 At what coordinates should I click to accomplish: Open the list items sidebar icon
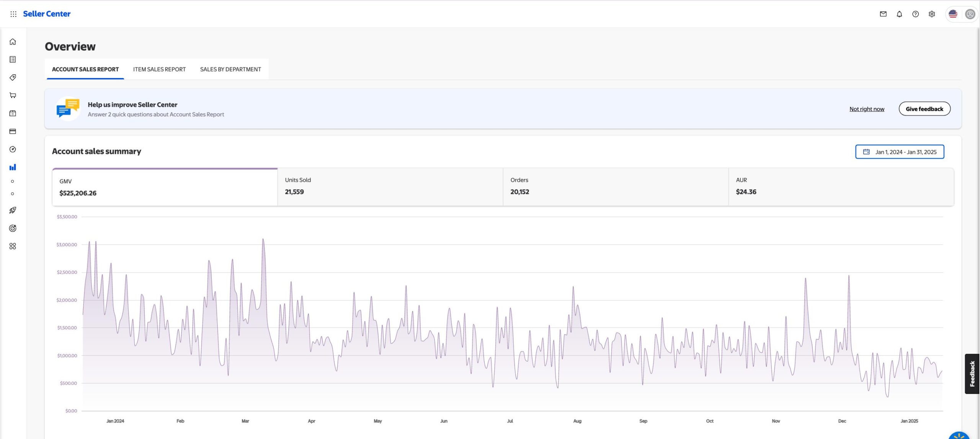13,59
